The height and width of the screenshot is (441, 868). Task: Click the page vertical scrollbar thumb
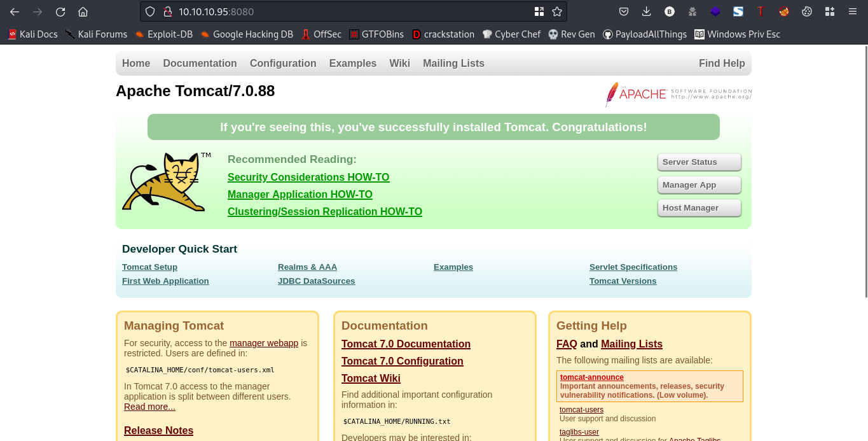pyautogui.click(x=865, y=172)
